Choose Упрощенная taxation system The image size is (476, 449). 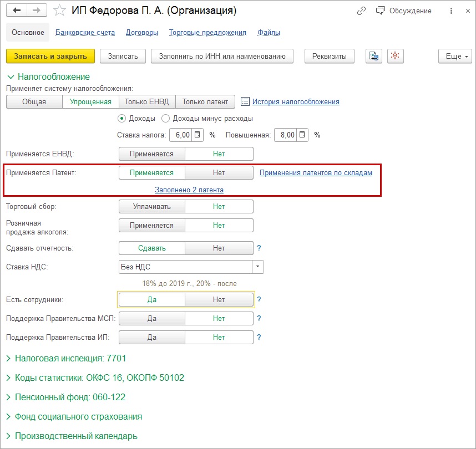pyautogui.click(x=90, y=101)
